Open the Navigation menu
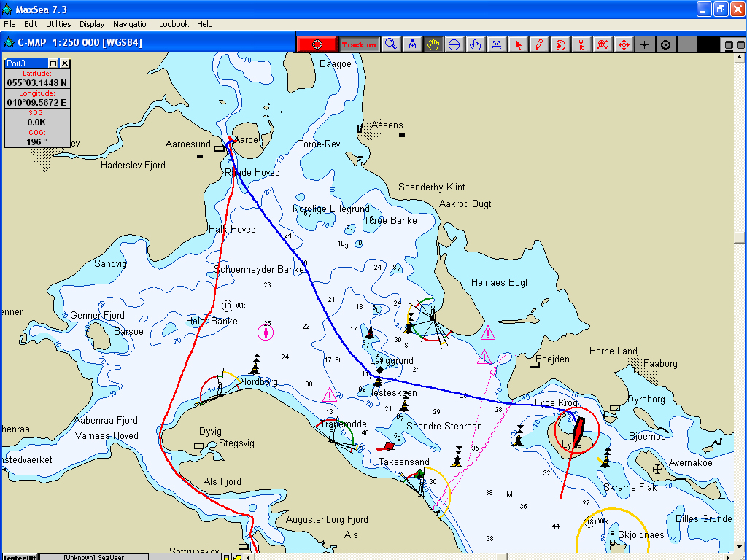This screenshot has height=560, width=747. (x=132, y=24)
